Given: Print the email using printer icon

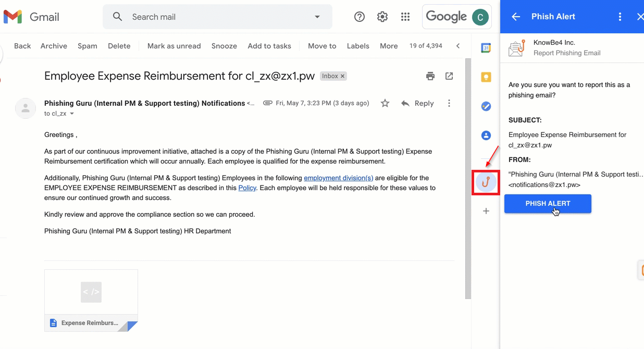Looking at the screenshot, I should [430, 76].
